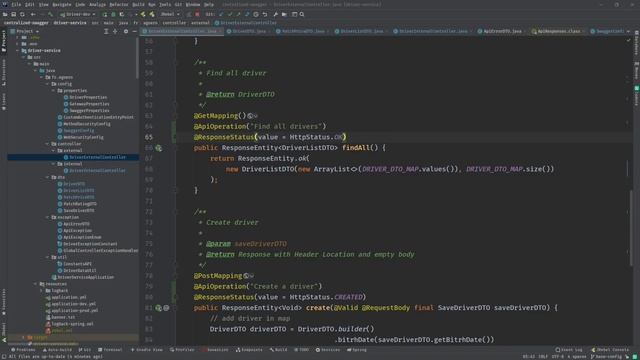Collapse the config package folder
This screenshot has height=360, width=640.
(48, 84)
